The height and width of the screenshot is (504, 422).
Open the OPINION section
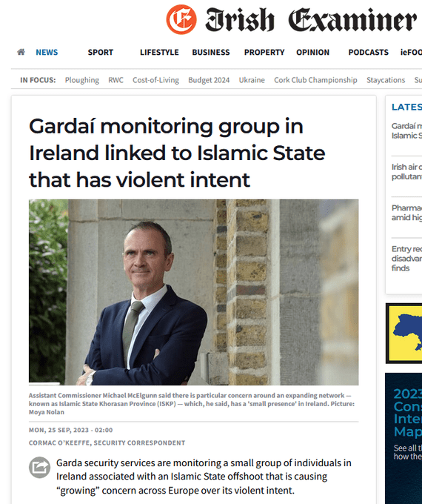313,52
